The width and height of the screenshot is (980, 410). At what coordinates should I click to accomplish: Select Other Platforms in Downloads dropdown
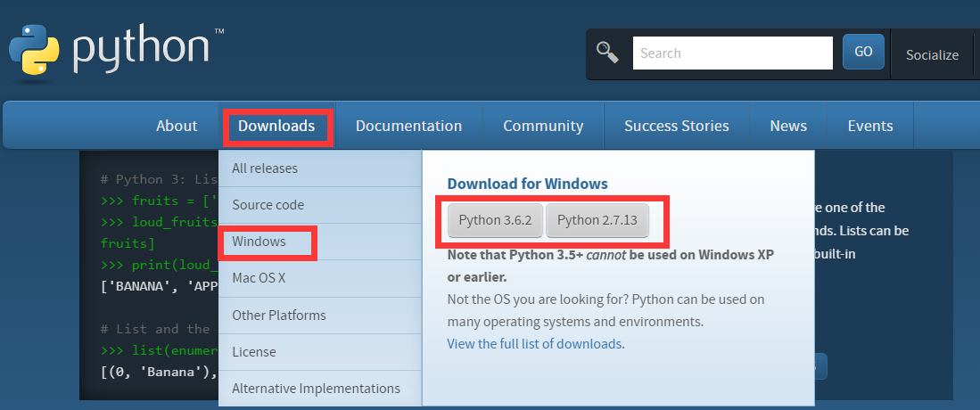click(320, 315)
